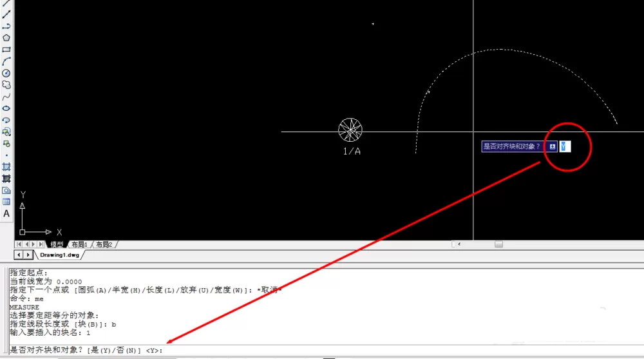Select the Region tool
Image resolution: width=644 pixels, height=359 pixels.
click(x=6, y=190)
